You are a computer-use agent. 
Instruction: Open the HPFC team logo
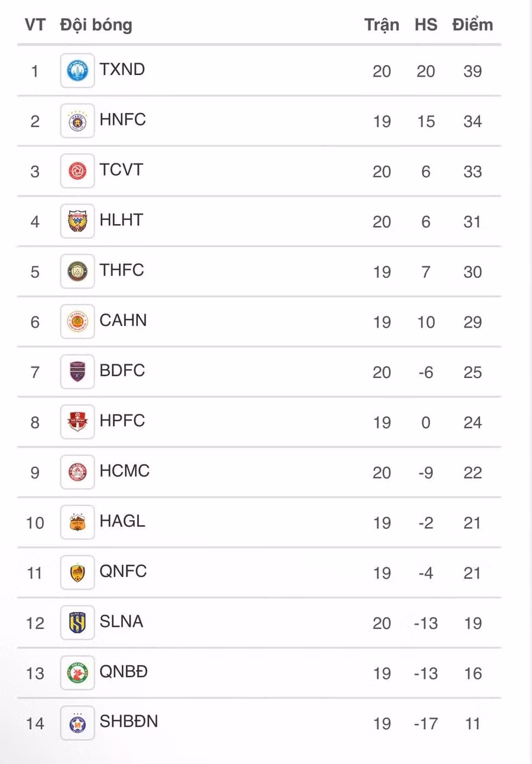pos(77,422)
